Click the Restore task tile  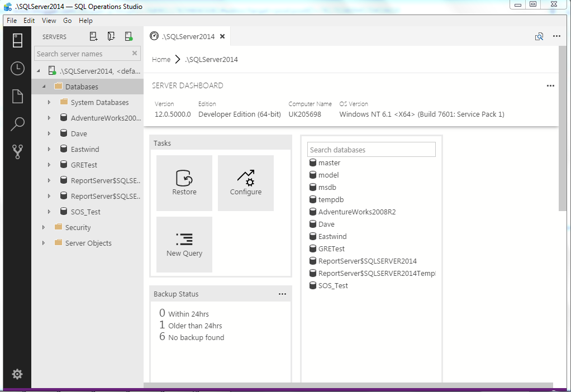[x=184, y=183]
